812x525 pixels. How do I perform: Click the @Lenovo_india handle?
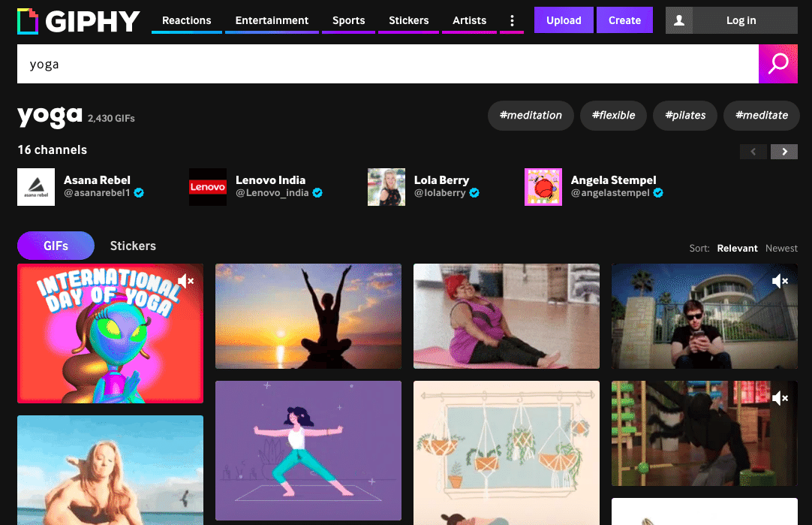(x=272, y=193)
